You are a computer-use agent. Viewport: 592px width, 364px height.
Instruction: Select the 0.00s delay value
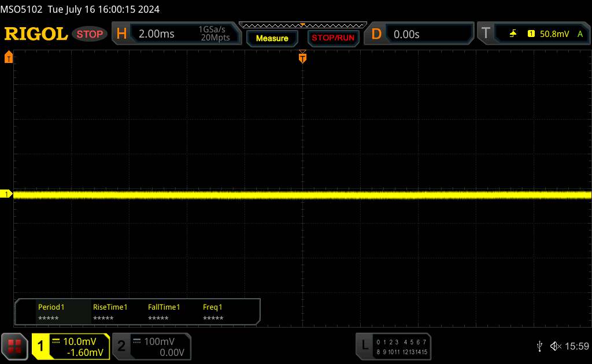pyautogui.click(x=406, y=34)
